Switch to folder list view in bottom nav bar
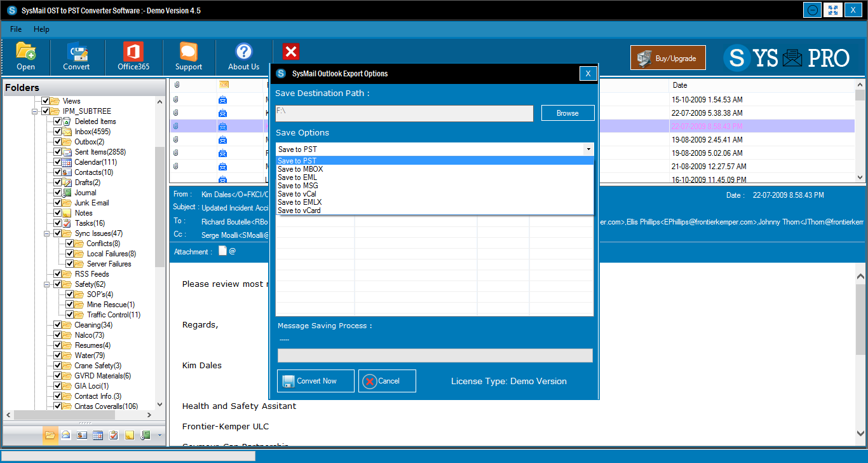This screenshot has height=463, width=868. (50, 435)
